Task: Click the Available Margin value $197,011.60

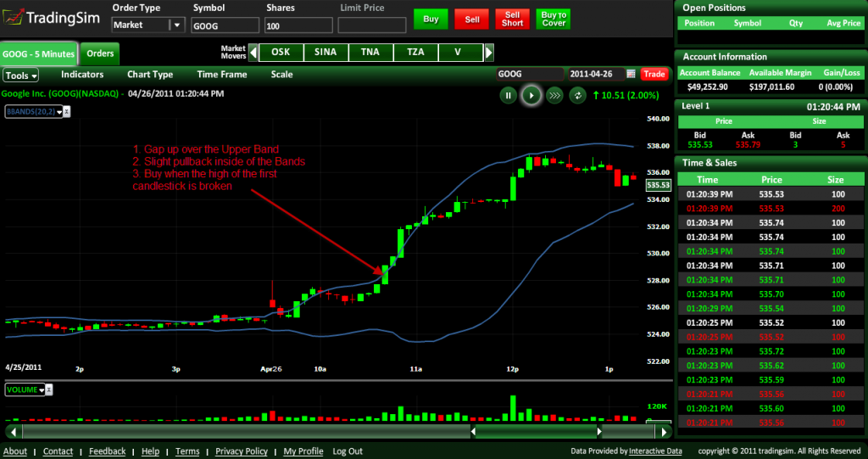Action: pyautogui.click(x=771, y=87)
